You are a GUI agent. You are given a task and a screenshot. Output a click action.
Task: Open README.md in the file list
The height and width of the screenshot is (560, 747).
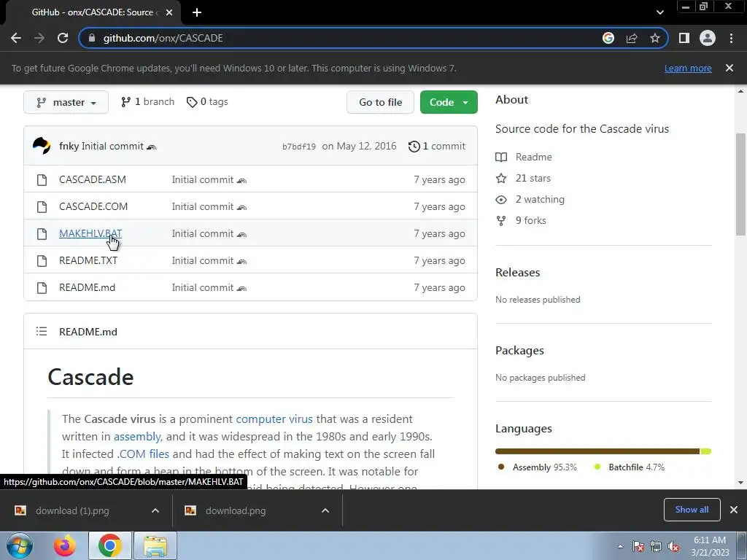coord(88,287)
